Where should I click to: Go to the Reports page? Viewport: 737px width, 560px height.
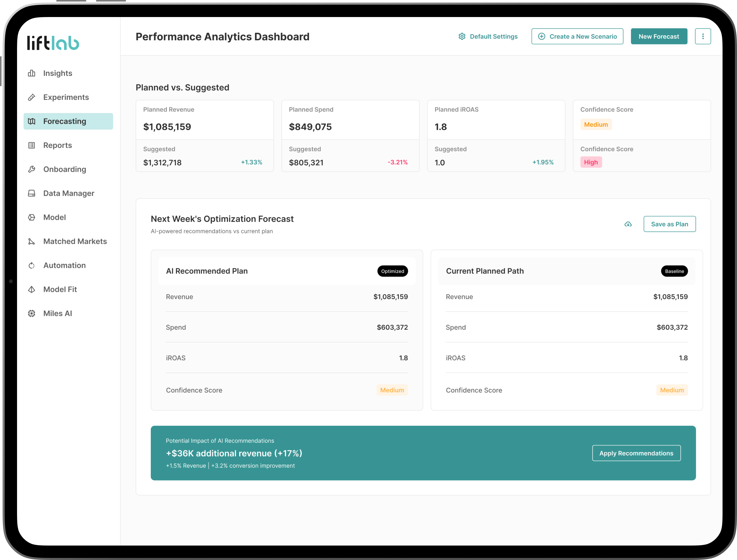click(57, 145)
